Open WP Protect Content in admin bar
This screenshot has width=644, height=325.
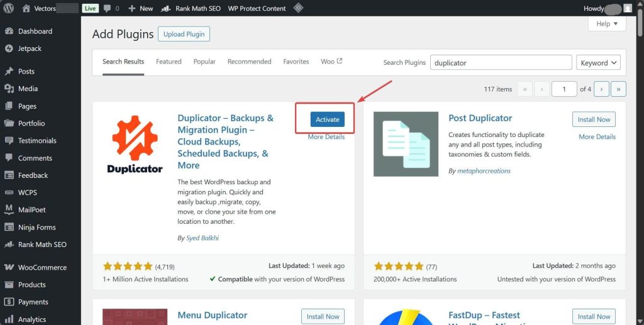click(x=257, y=8)
